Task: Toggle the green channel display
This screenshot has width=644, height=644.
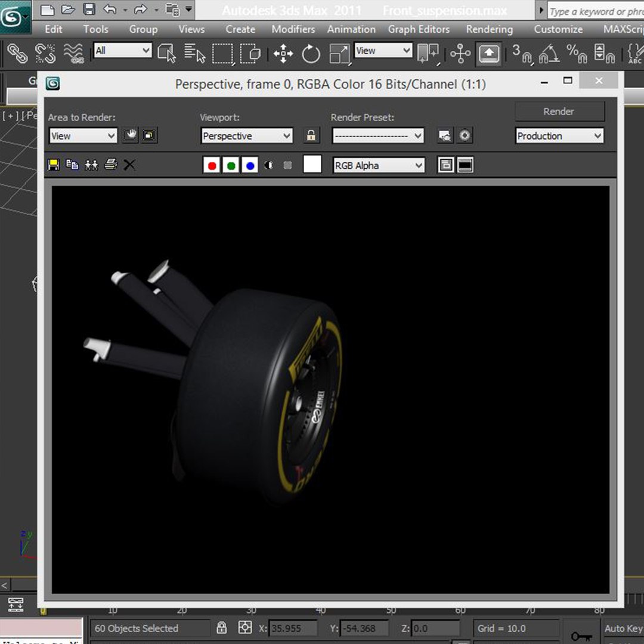Action: (x=231, y=165)
